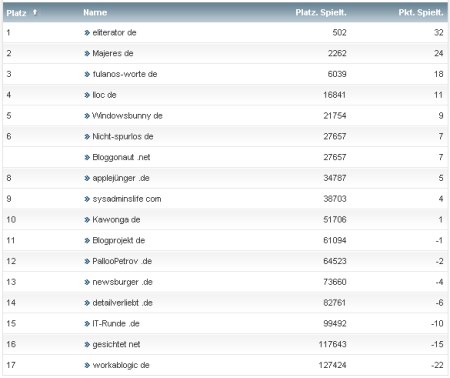Click the arrow icon before IT-Runde .de
450x378 pixels.
click(x=87, y=324)
